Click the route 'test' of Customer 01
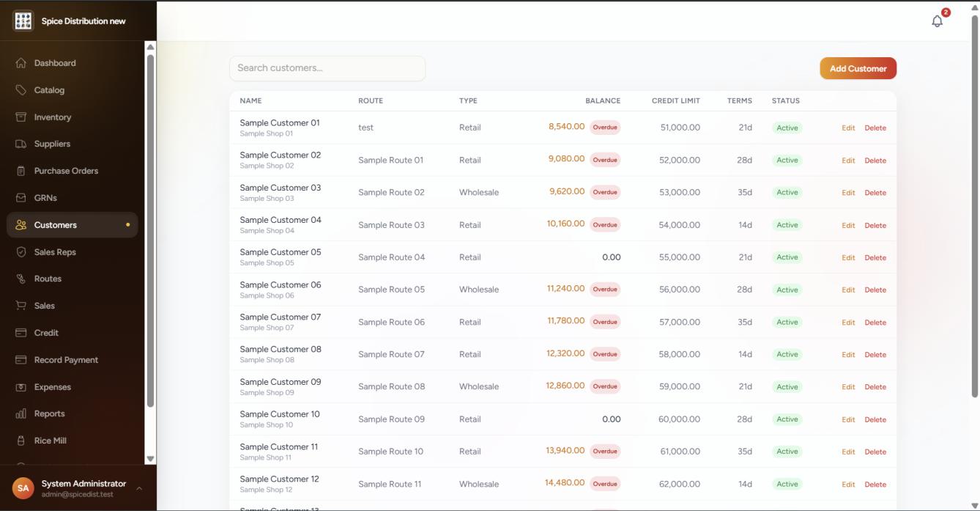The width and height of the screenshot is (980, 511). tap(365, 128)
